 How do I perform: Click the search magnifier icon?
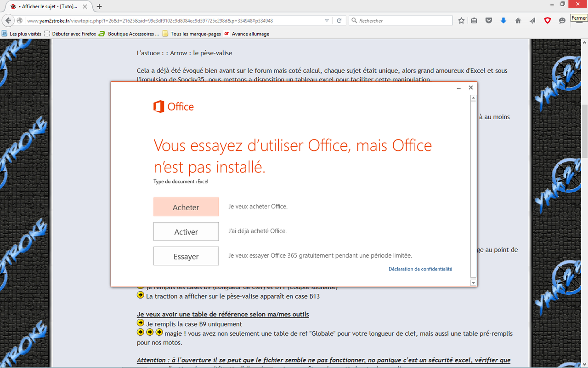(354, 20)
